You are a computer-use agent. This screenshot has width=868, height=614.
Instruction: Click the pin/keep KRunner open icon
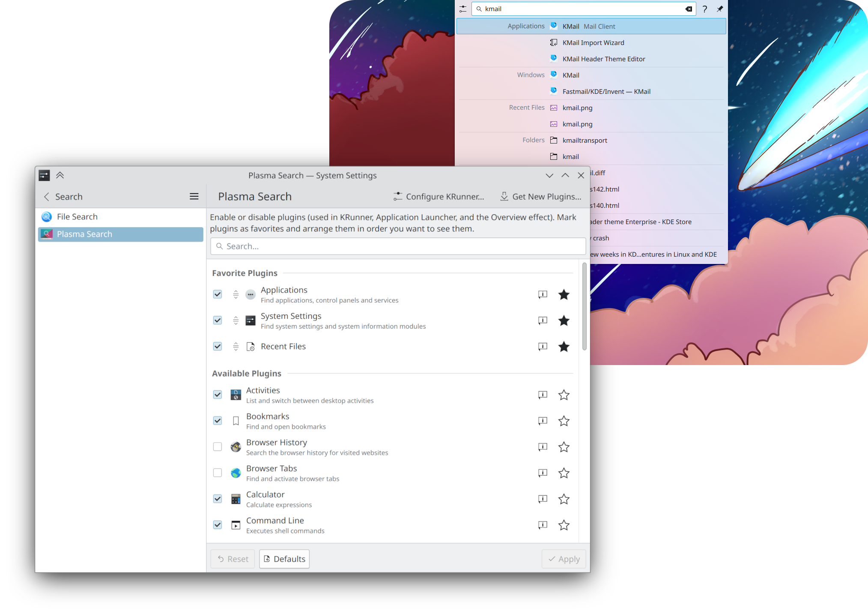(x=720, y=9)
